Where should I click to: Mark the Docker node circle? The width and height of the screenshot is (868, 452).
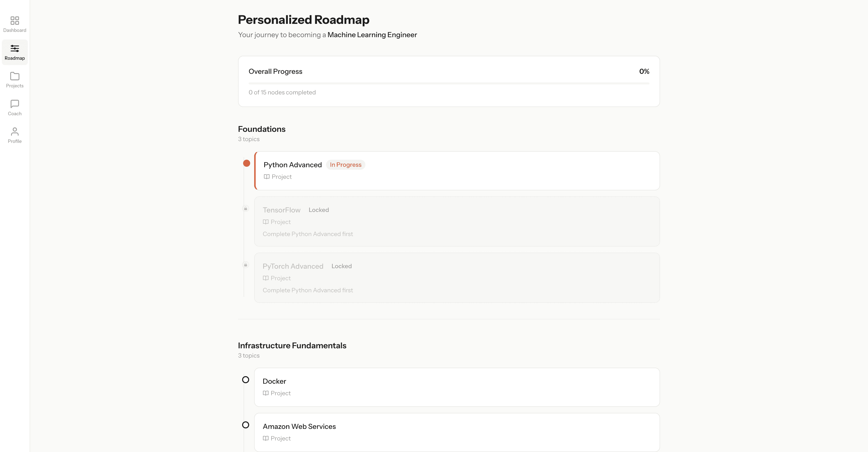point(246,380)
